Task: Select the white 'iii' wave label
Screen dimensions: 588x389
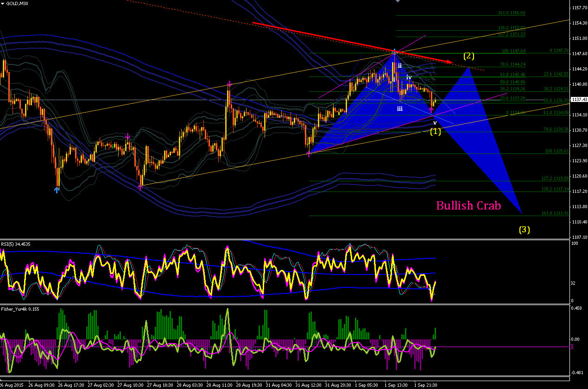Action: coord(399,108)
